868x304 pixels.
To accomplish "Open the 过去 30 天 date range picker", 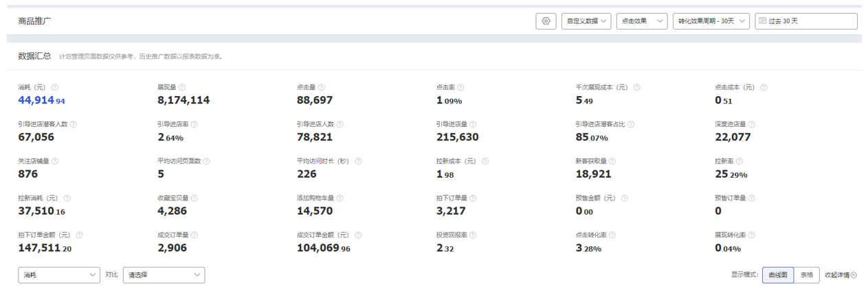I will (806, 21).
